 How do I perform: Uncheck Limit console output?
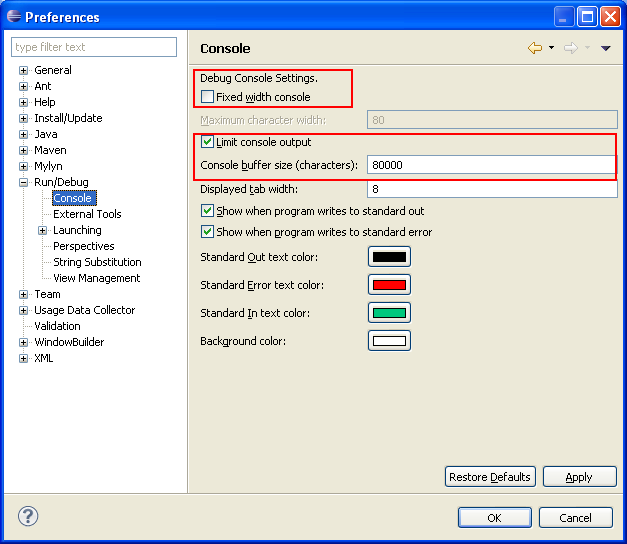pos(207,142)
